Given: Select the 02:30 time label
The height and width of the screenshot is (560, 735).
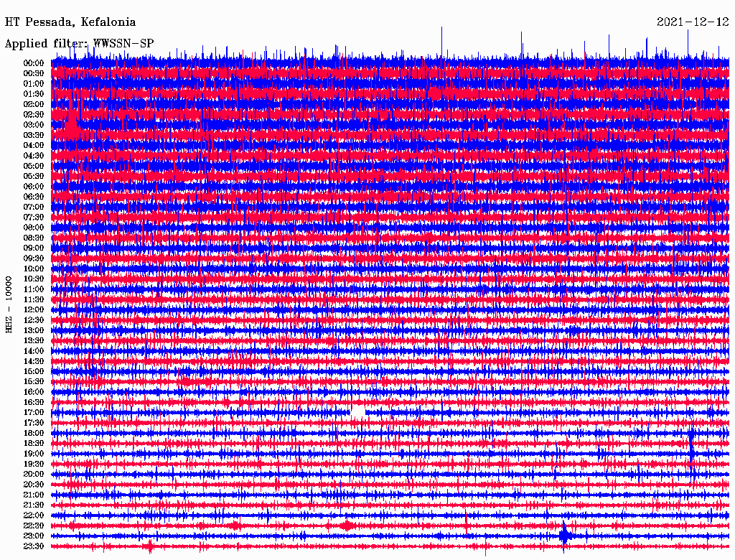Looking at the screenshot, I should [34, 115].
